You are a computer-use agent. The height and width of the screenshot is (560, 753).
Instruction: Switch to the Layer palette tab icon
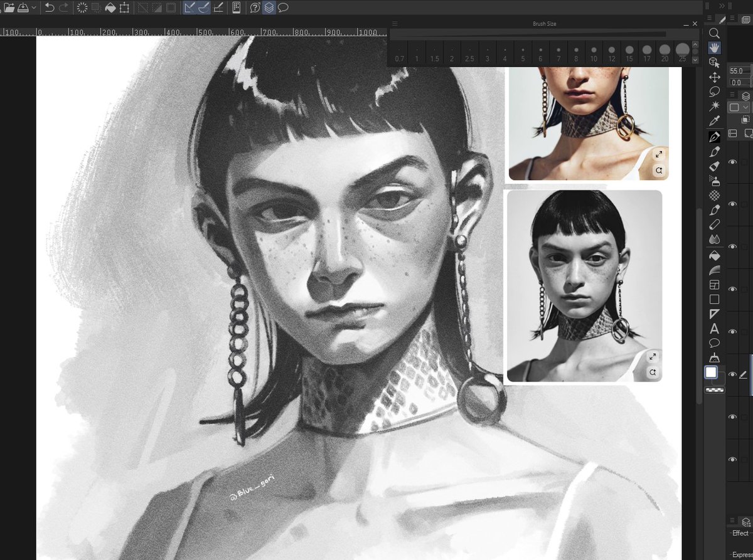[x=745, y=96]
